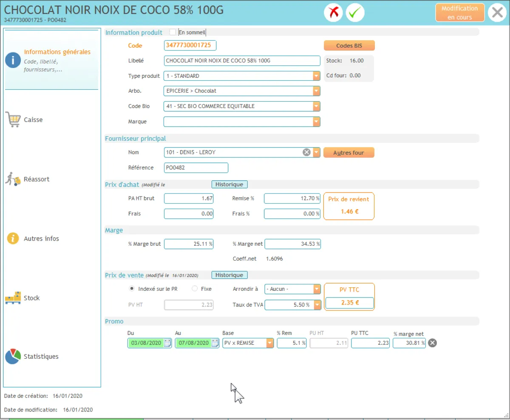510x420 pixels.
Task: Focus the Référence field PO0482
Action: (196, 167)
